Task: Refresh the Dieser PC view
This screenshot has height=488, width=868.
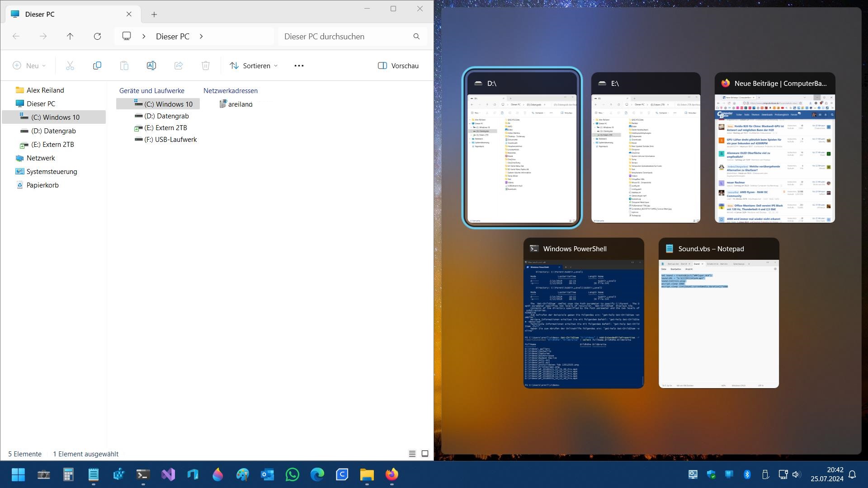Action: pyautogui.click(x=97, y=36)
